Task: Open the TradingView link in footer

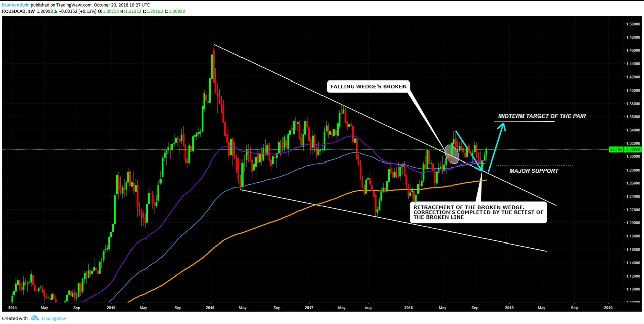Action: (53, 318)
